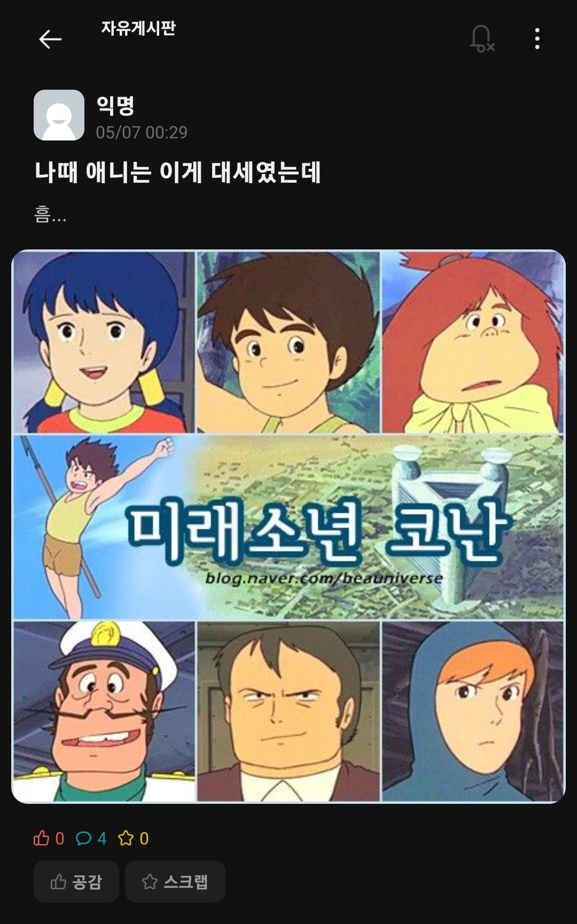577x924 pixels.
Task: Tap the red thumbs-up count icon
Action: coord(41,838)
